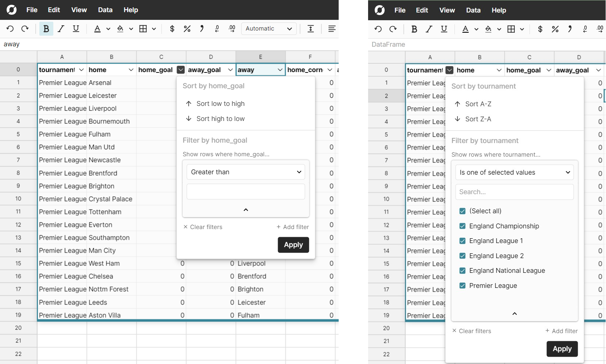Toggle the Premier League checkbox in the filter list
This screenshot has height=364, width=606.
click(x=463, y=286)
